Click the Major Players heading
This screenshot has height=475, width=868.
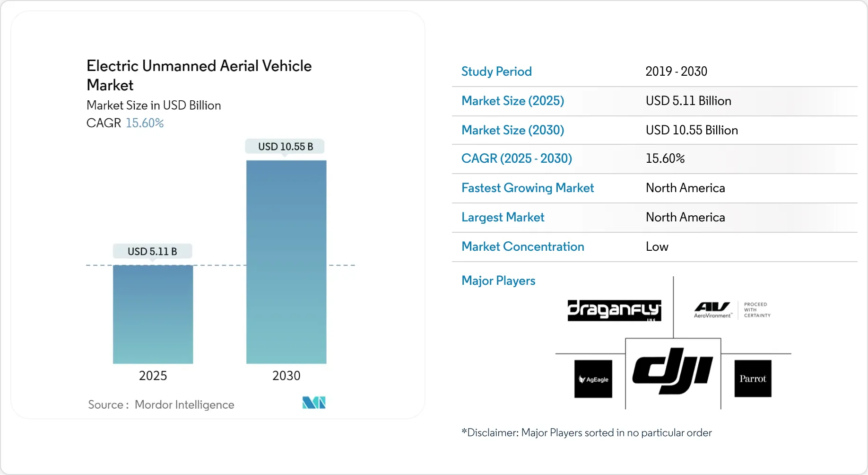click(x=498, y=281)
